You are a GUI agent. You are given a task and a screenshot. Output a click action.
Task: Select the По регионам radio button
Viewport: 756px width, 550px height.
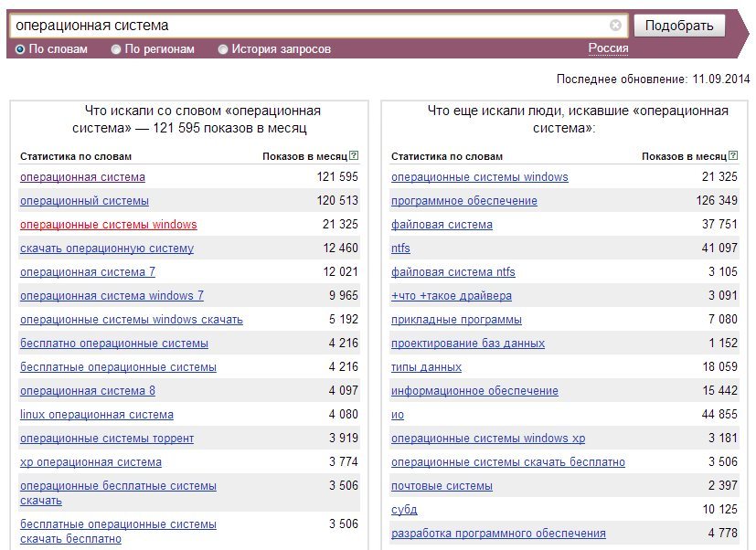click(x=116, y=49)
